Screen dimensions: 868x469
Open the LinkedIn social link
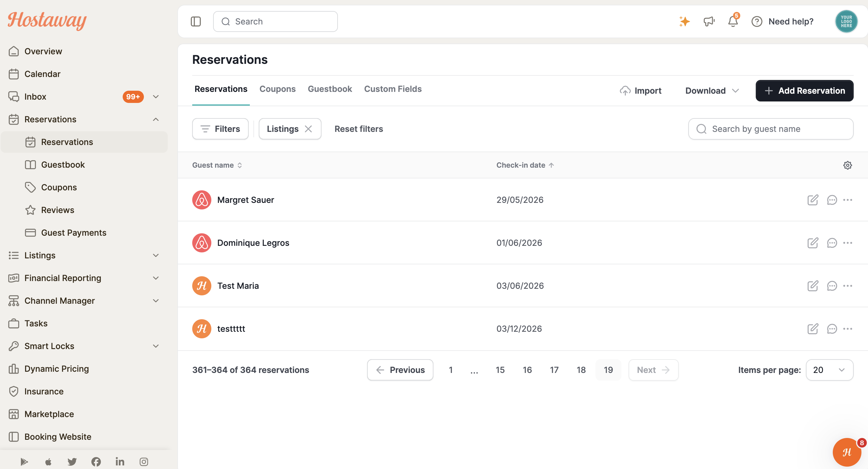pos(120,462)
